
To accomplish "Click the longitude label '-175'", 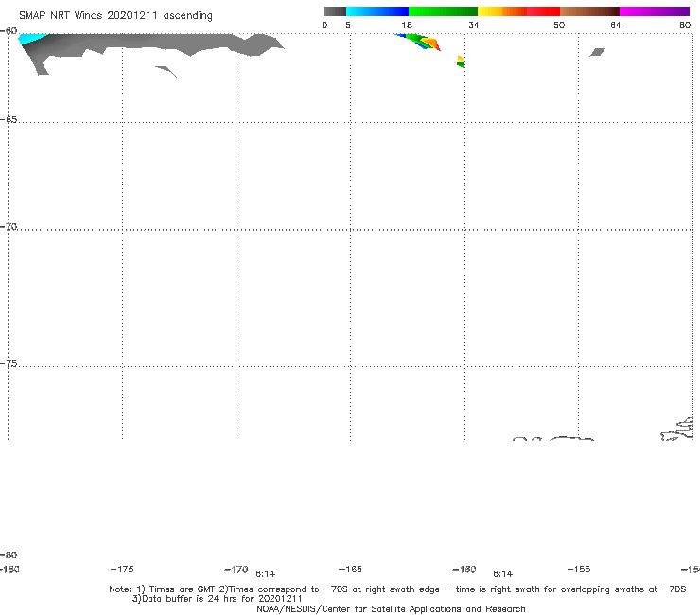I will [122, 570].
